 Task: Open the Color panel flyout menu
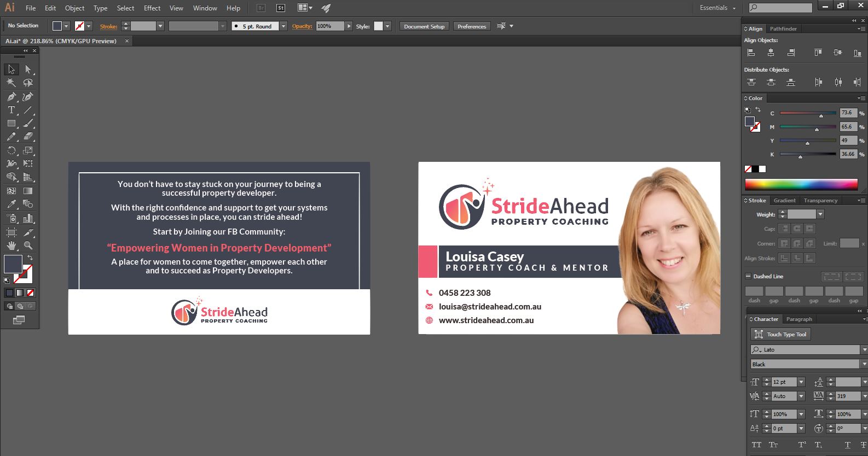(x=861, y=98)
